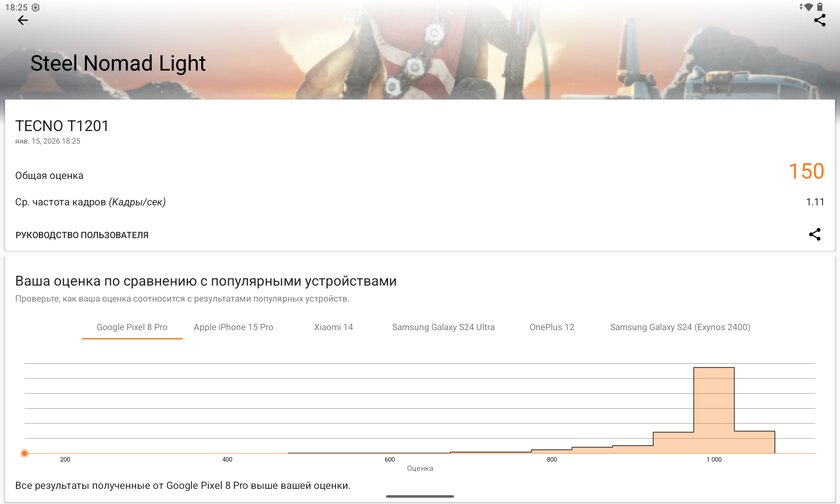Click text Все результаты полученные от Google Pixel
Screen dimensions: 840x504
click(x=183, y=486)
